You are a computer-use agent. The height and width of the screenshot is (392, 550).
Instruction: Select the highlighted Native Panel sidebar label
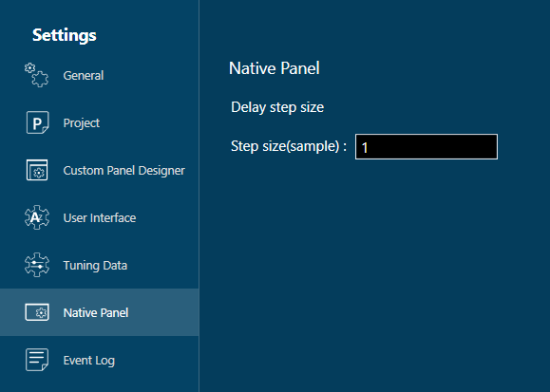[96, 312]
